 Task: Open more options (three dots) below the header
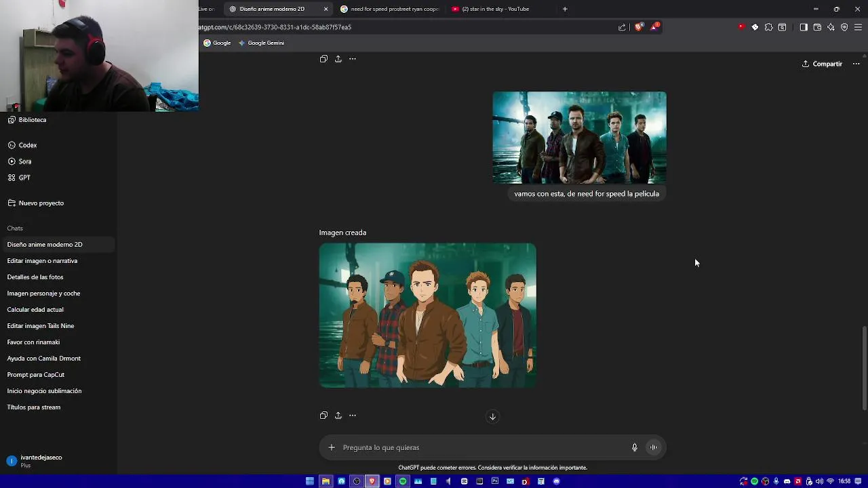click(x=353, y=59)
